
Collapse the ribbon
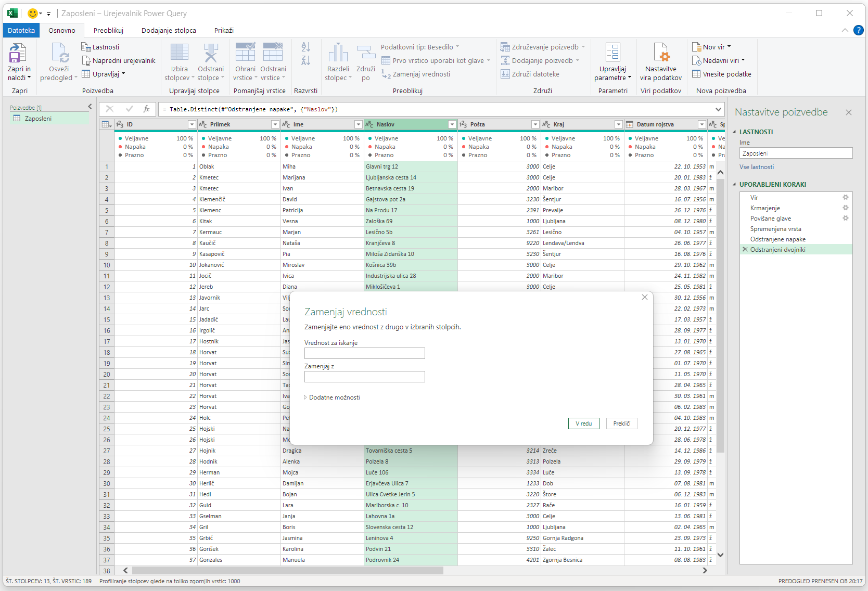[x=845, y=30]
